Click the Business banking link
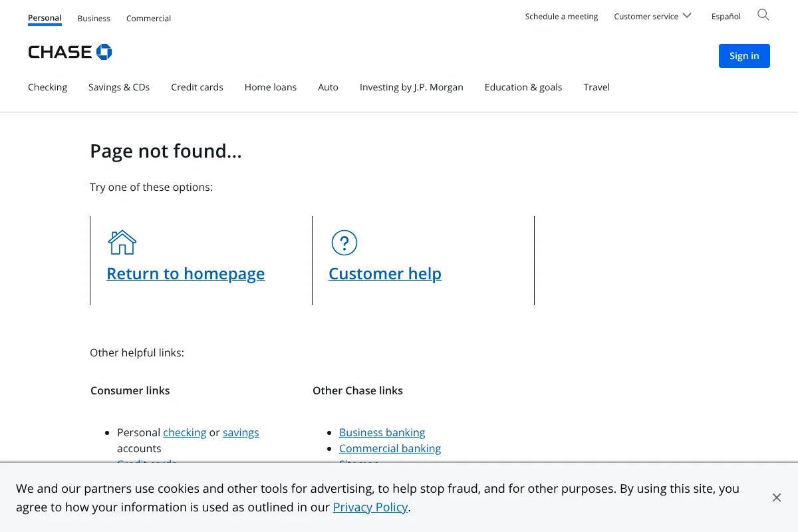Image resolution: width=798 pixels, height=532 pixels. coord(382,432)
